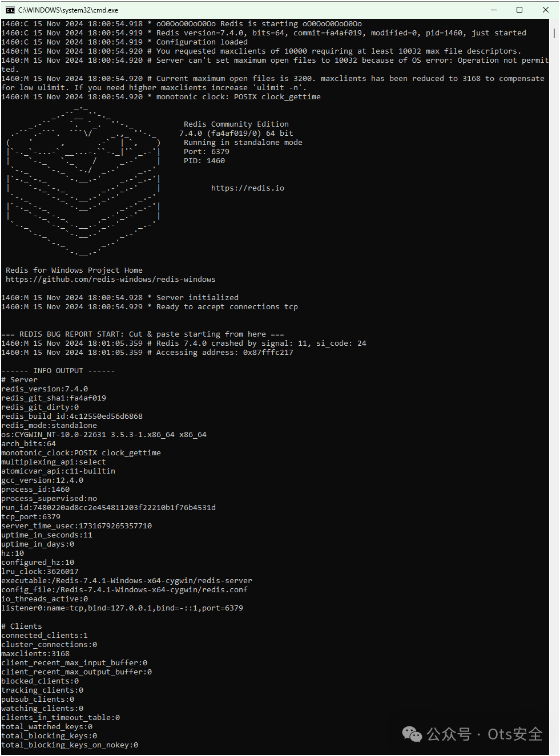Click the 'clients_in_timeout_table:0' line
The image size is (560, 756).
(x=61, y=718)
